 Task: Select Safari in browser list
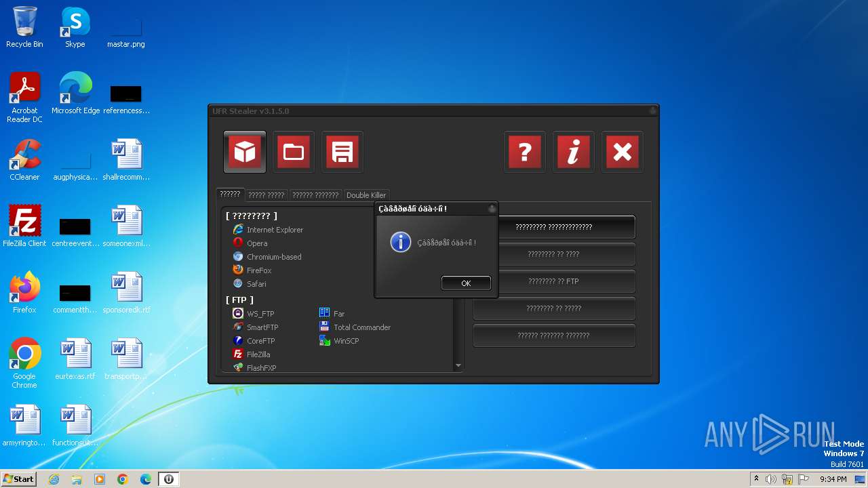[250, 284]
